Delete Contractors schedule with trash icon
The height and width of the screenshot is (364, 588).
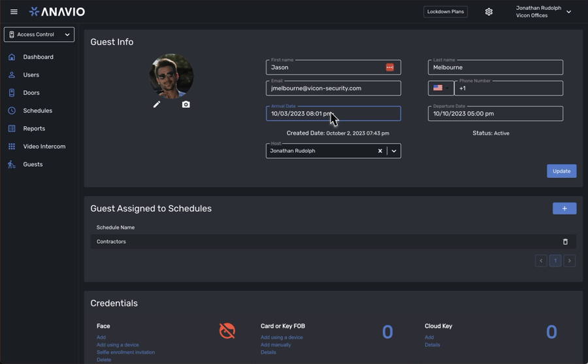(565, 242)
